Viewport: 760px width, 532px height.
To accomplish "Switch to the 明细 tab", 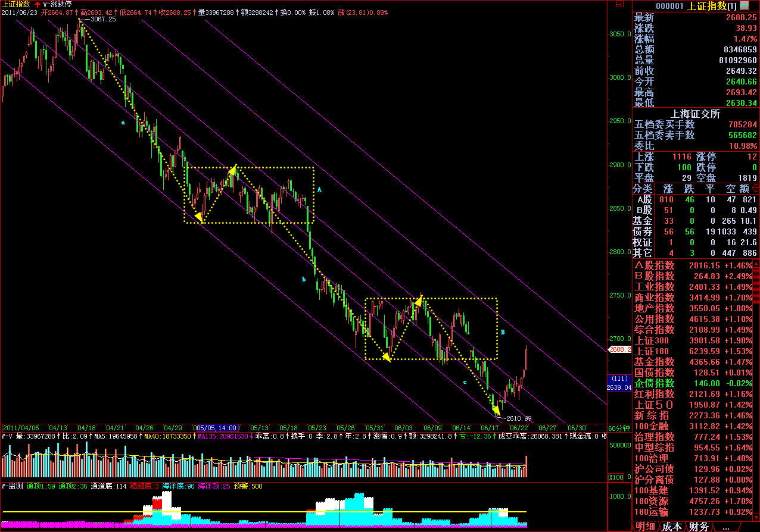I will (646, 527).
